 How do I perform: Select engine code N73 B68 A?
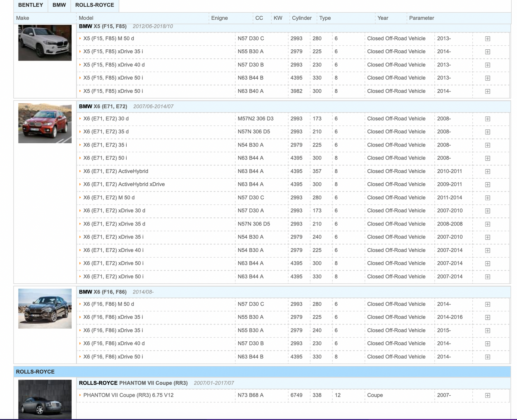[x=251, y=395]
